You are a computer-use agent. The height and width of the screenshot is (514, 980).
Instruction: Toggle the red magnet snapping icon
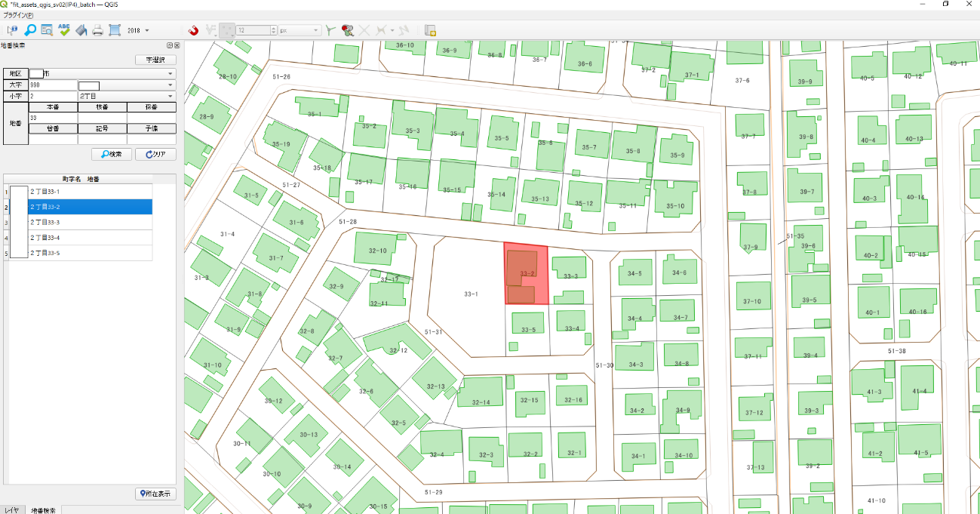point(193,30)
